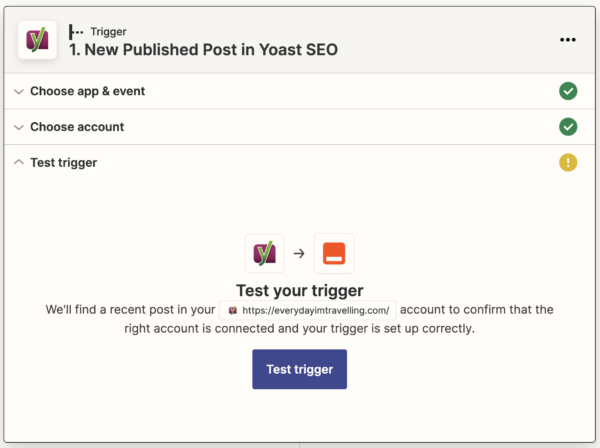Open the Choose app & event section
The image size is (600, 448).
point(300,91)
